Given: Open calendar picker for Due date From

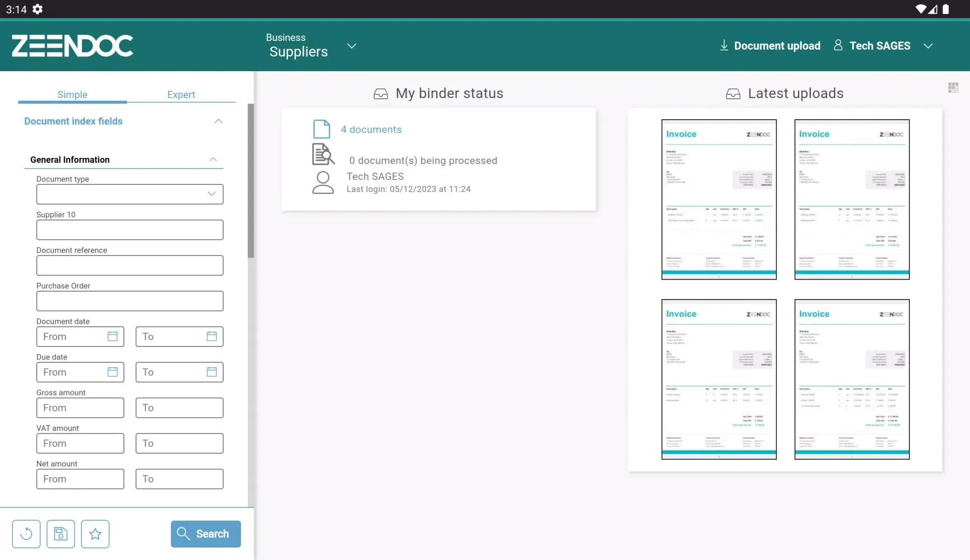Looking at the screenshot, I should (x=113, y=372).
